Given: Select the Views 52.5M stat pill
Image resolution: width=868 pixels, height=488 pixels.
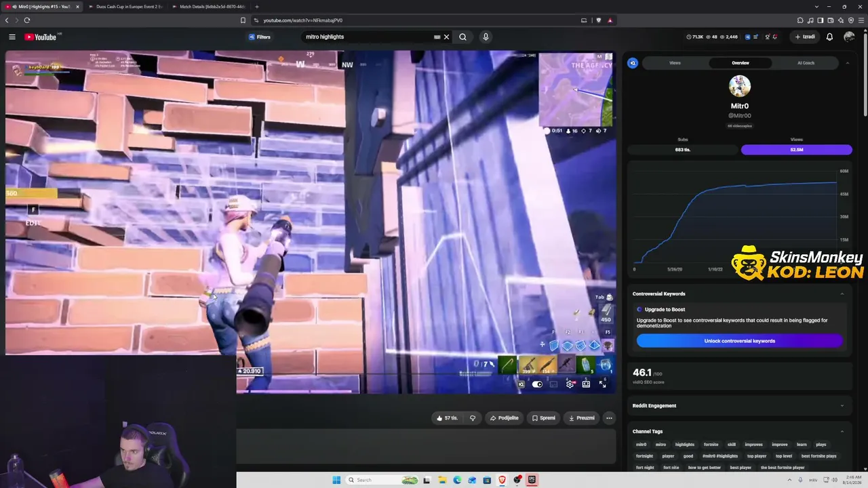Looking at the screenshot, I should tap(796, 149).
